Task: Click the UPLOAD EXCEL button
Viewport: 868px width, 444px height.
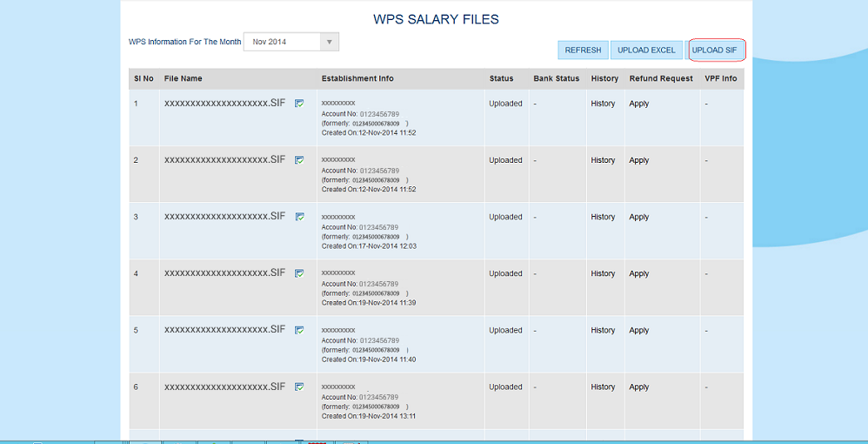Action: [646, 50]
